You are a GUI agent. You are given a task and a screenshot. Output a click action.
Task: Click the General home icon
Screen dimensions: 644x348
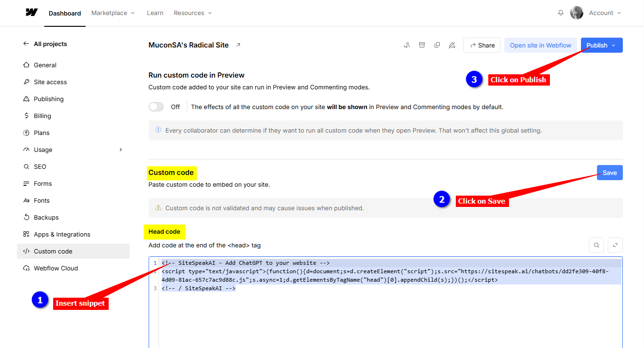tap(26, 65)
